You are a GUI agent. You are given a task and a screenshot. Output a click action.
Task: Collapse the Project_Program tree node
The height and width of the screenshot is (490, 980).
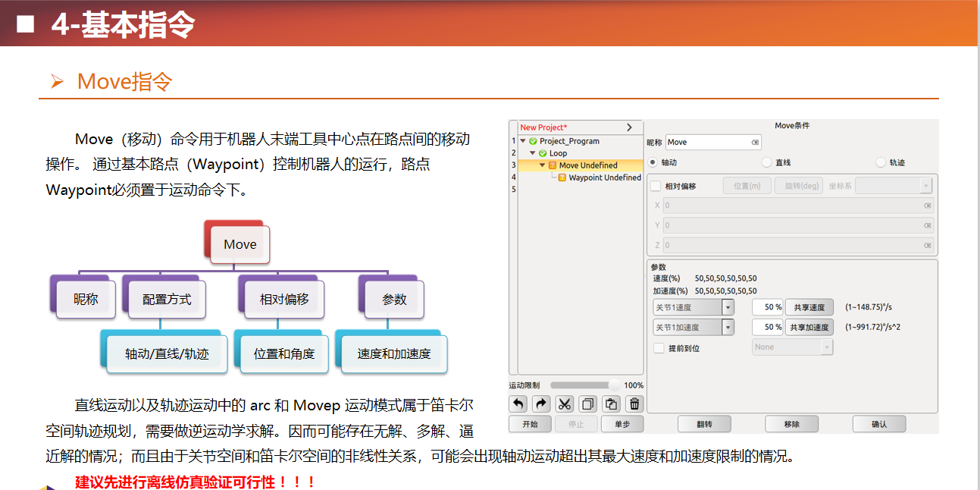pos(523,141)
